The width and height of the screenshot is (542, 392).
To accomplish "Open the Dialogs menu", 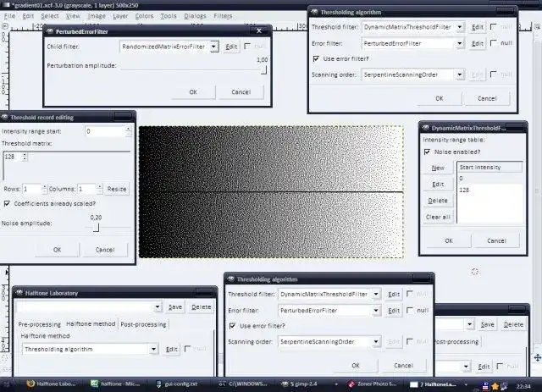I will (x=195, y=16).
